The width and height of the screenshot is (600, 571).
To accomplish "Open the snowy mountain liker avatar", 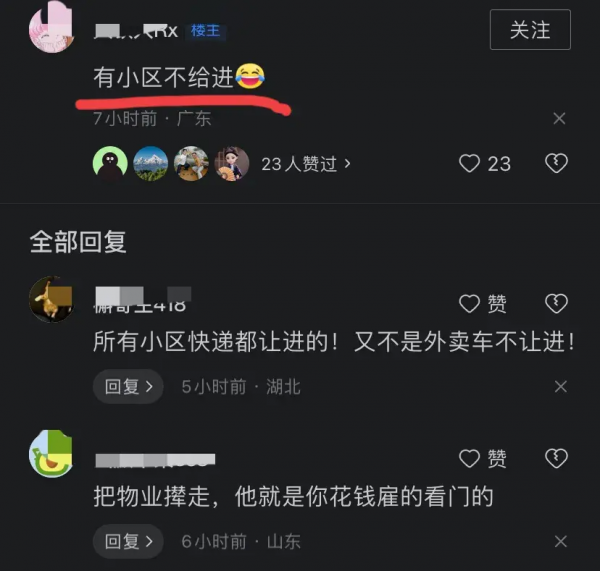I will click(x=150, y=163).
